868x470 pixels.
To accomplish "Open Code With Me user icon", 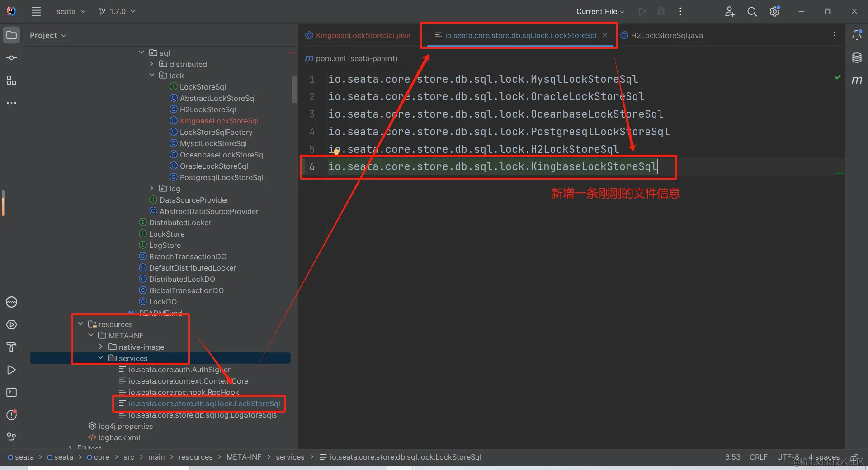I will (x=730, y=12).
